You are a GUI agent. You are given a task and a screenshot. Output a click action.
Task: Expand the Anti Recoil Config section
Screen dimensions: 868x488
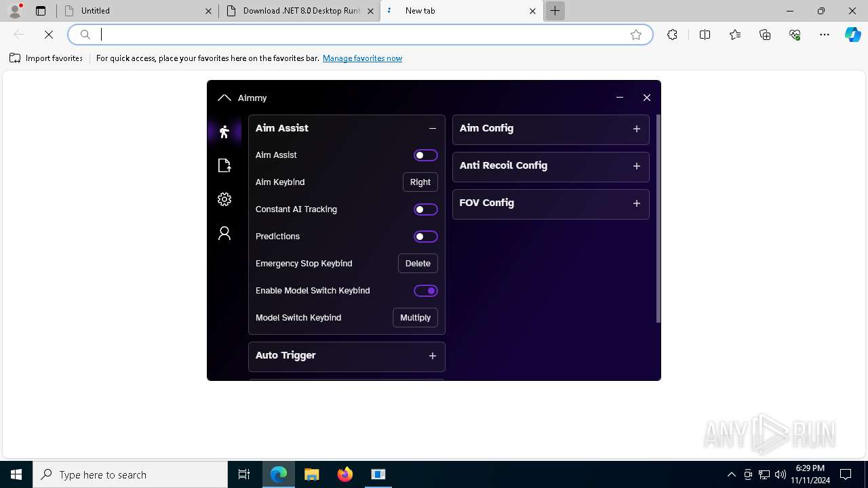click(637, 166)
